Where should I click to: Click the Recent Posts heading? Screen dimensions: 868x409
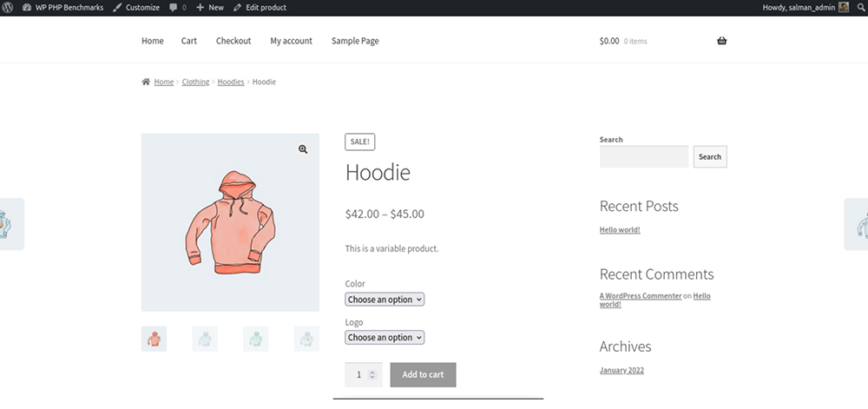639,206
